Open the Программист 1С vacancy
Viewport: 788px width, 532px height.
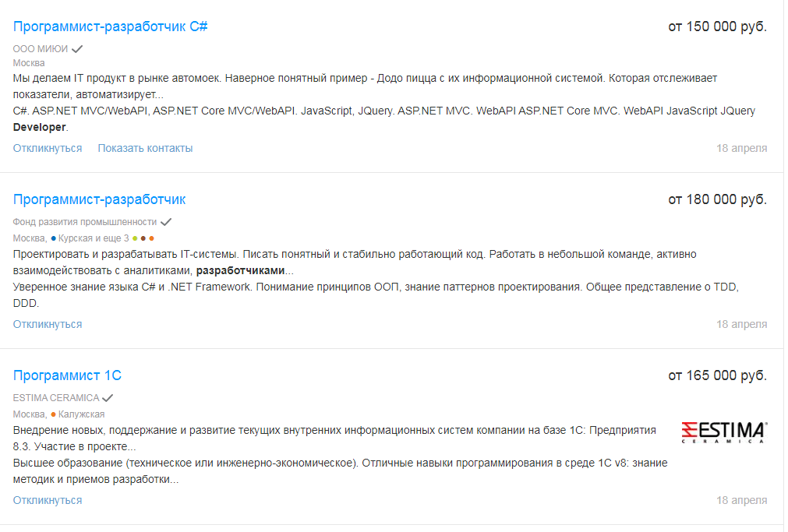[67, 375]
